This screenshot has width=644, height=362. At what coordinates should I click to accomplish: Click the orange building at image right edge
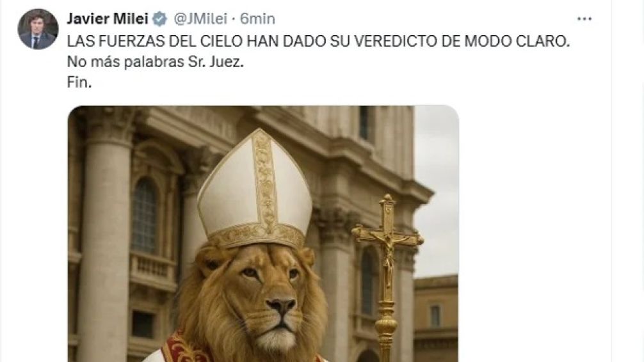(x=436, y=319)
